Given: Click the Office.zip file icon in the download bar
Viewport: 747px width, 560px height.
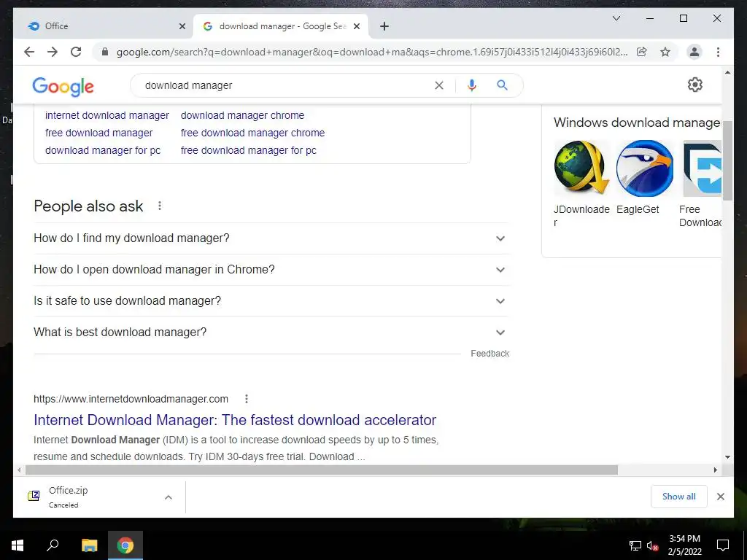Looking at the screenshot, I should [x=34, y=496].
